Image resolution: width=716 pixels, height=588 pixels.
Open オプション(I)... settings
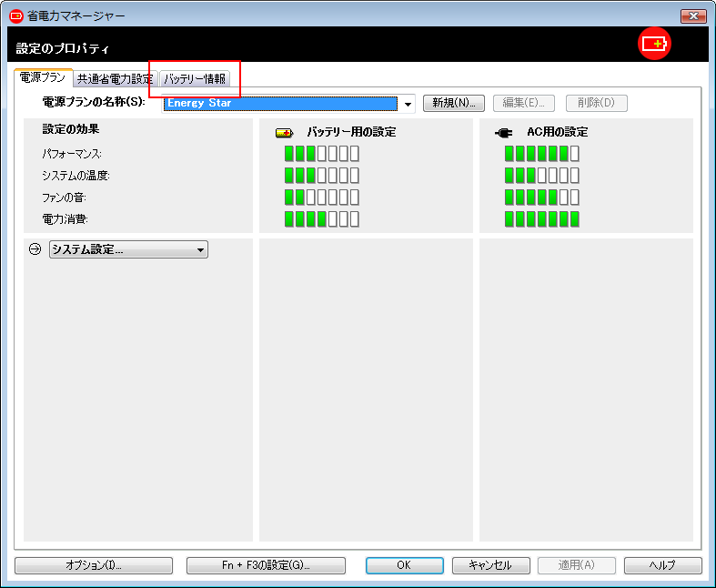click(x=94, y=565)
